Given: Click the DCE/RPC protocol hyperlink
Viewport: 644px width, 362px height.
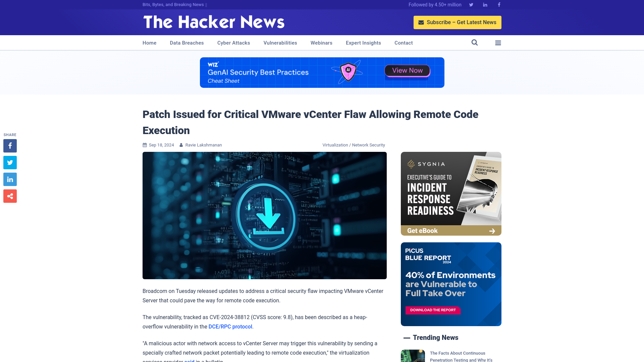Looking at the screenshot, I should click(x=230, y=326).
